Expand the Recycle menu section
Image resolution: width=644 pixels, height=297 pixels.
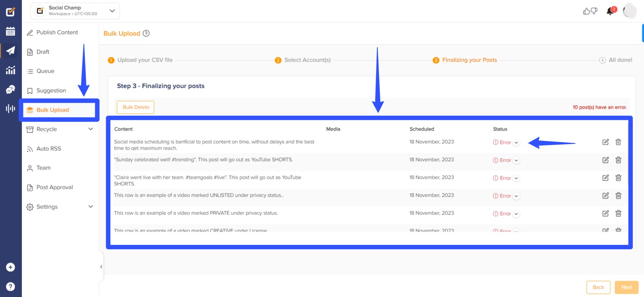coord(60,129)
